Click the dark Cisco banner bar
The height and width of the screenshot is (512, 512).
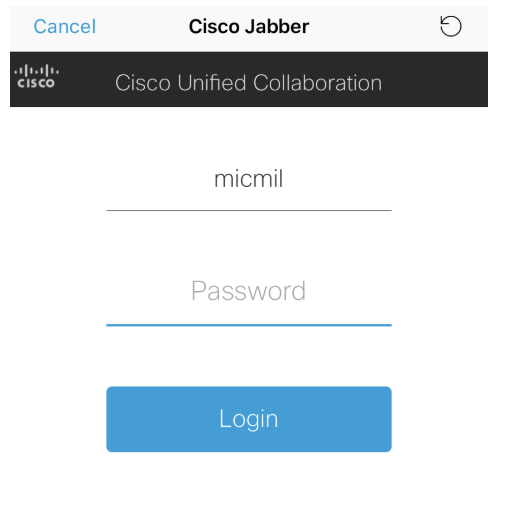(x=249, y=79)
